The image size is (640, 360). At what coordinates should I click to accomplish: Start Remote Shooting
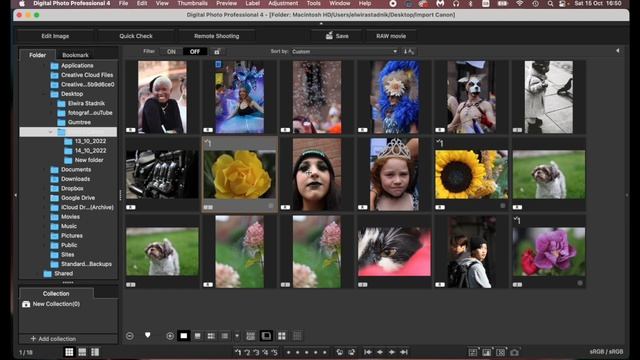tap(217, 36)
